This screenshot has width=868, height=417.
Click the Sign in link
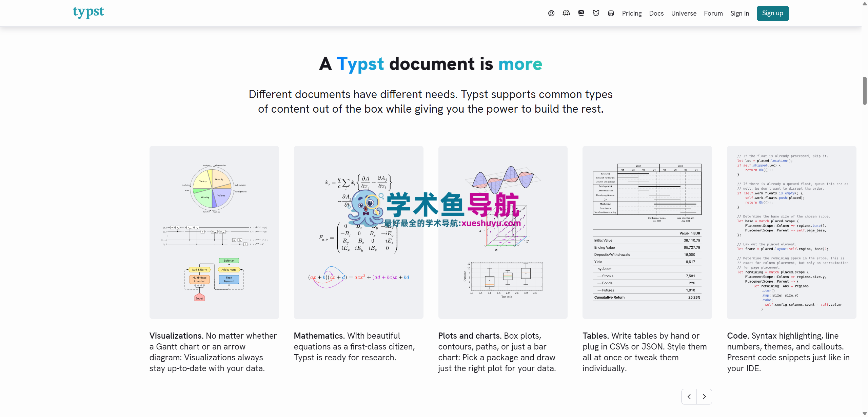(x=739, y=13)
